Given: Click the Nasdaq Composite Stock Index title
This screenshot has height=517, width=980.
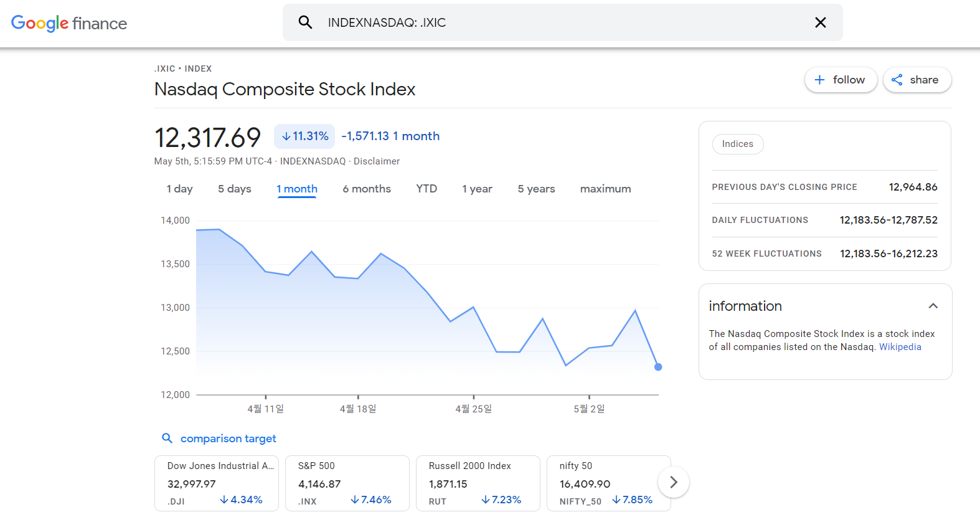Looking at the screenshot, I should 285,89.
